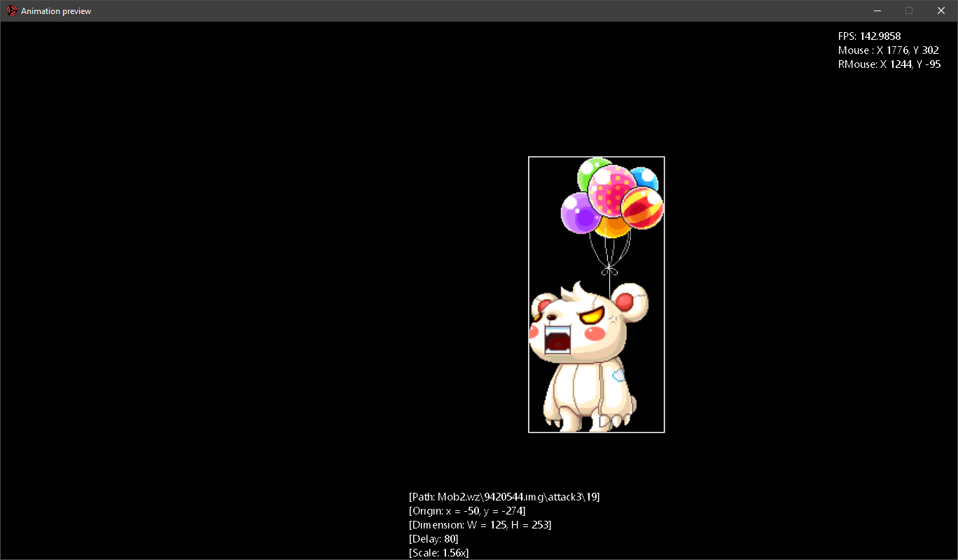Click the RMouse: X 1244, Y -95 text
Image resolution: width=958 pixels, height=560 pixels.
click(x=889, y=64)
